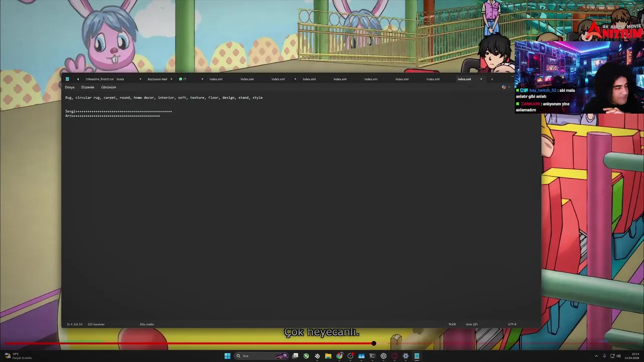Show hidden system tray icons

tap(597, 356)
